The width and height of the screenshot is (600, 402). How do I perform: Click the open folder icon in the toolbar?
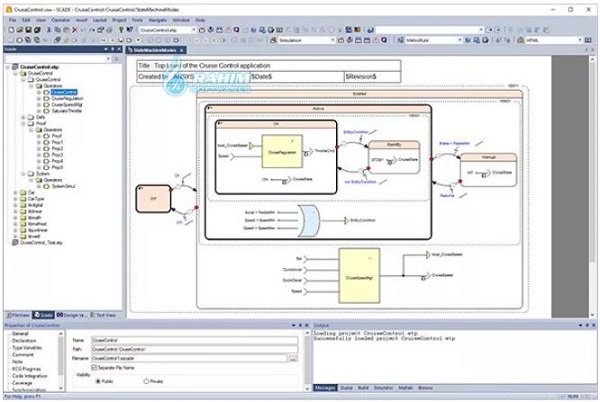(x=20, y=29)
